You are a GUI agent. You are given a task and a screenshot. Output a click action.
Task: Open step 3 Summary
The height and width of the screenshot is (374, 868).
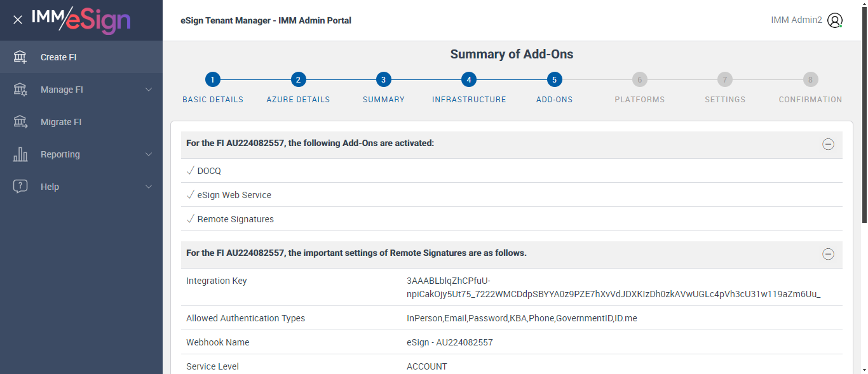point(383,80)
